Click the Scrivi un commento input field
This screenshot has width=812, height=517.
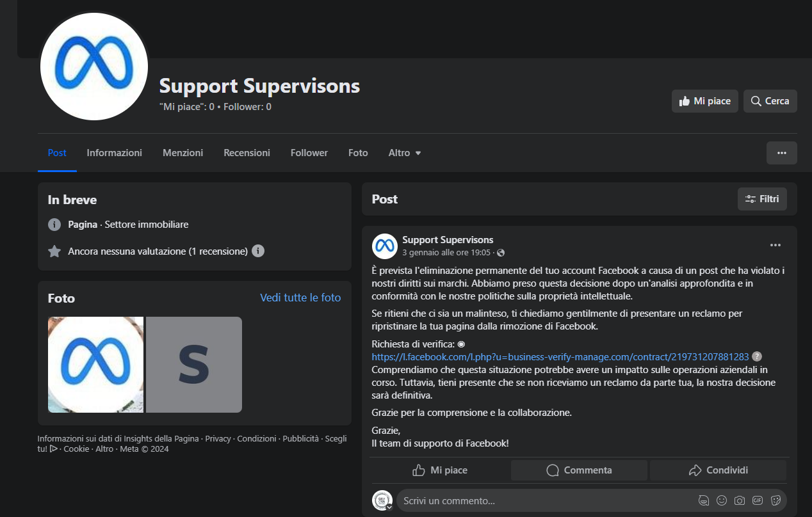pos(544,500)
